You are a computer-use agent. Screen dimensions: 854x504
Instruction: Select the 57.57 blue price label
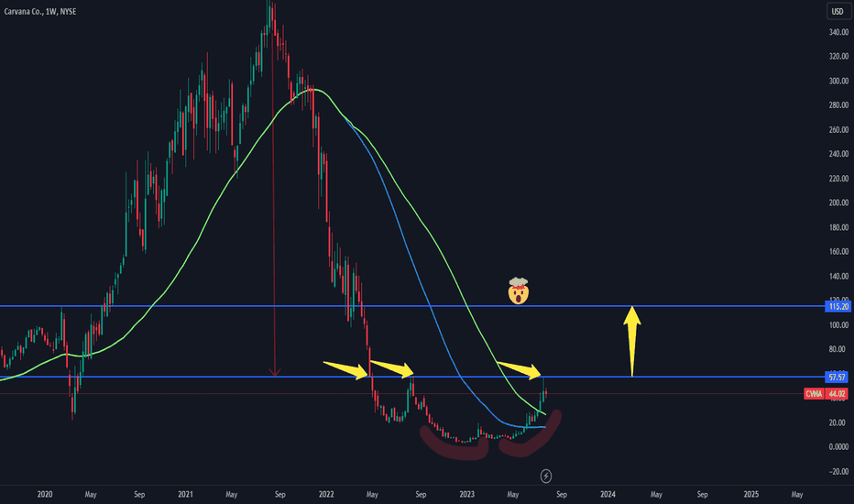point(838,377)
